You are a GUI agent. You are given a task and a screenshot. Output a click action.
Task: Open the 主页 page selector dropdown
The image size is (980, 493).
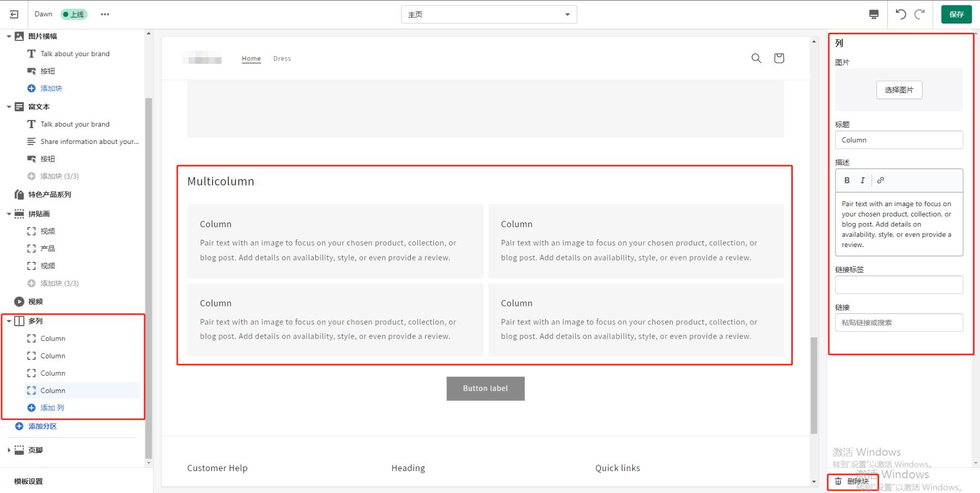pyautogui.click(x=489, y=14)
